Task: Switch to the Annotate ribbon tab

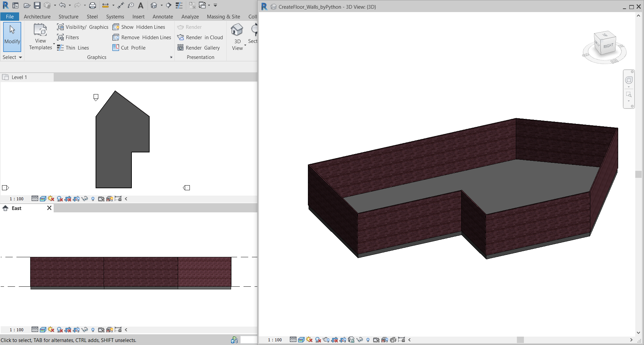Action: click(x=163, y=16)
